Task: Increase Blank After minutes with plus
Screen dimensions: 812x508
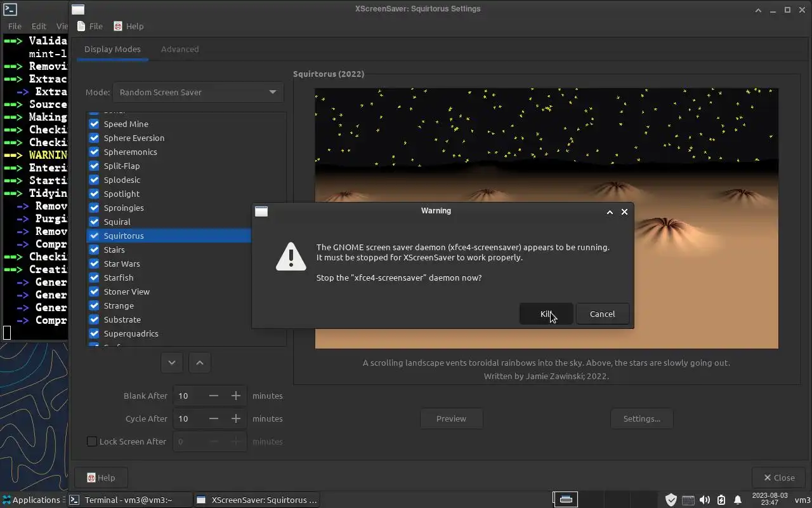Action: [235, 396]
